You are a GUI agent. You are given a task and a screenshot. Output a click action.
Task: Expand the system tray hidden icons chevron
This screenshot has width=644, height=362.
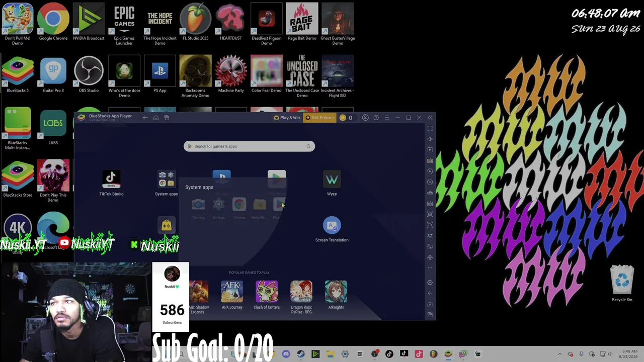point(559,354)
